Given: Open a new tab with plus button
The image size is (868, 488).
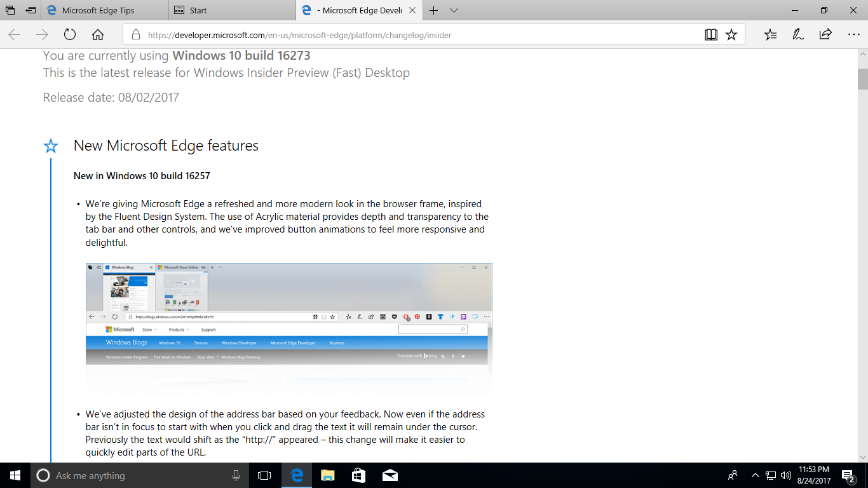Looking at the screenshot, I should click(434, 10).
